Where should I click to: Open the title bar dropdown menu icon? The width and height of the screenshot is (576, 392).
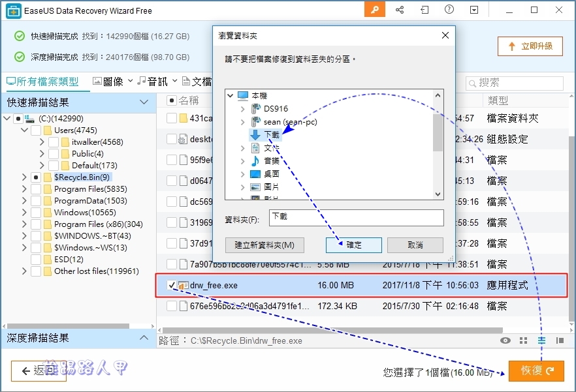474,10
